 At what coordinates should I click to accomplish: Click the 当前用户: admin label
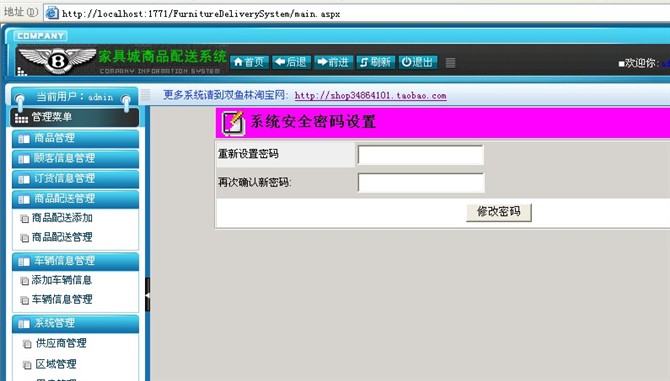click(x=75, y=97)
